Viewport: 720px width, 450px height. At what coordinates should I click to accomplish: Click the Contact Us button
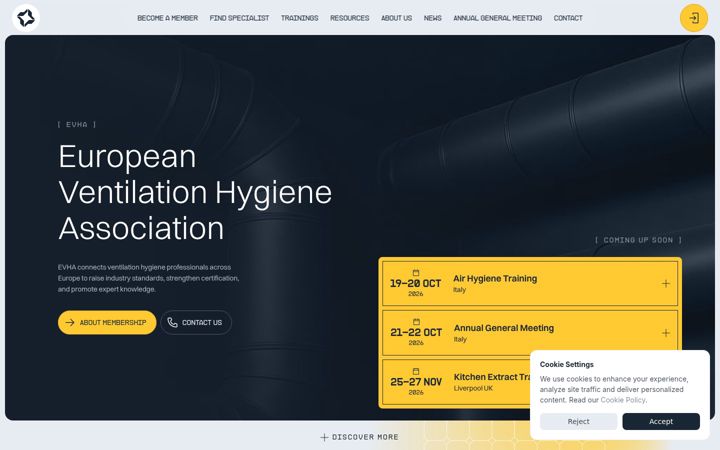point(196,322)
